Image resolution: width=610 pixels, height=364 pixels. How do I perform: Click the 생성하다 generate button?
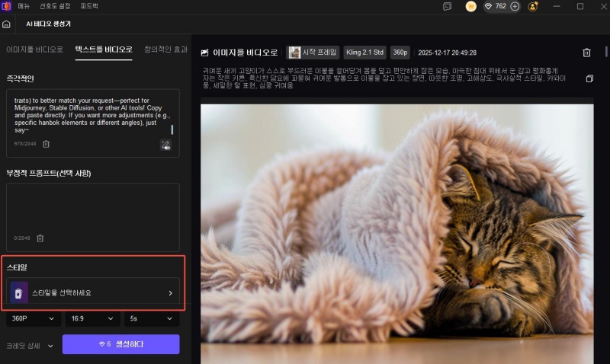pos(120,344)
